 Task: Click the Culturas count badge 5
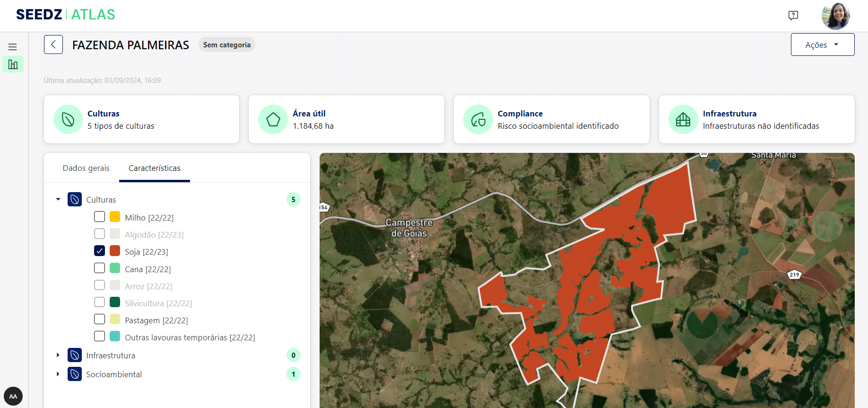tap(294, 199)
